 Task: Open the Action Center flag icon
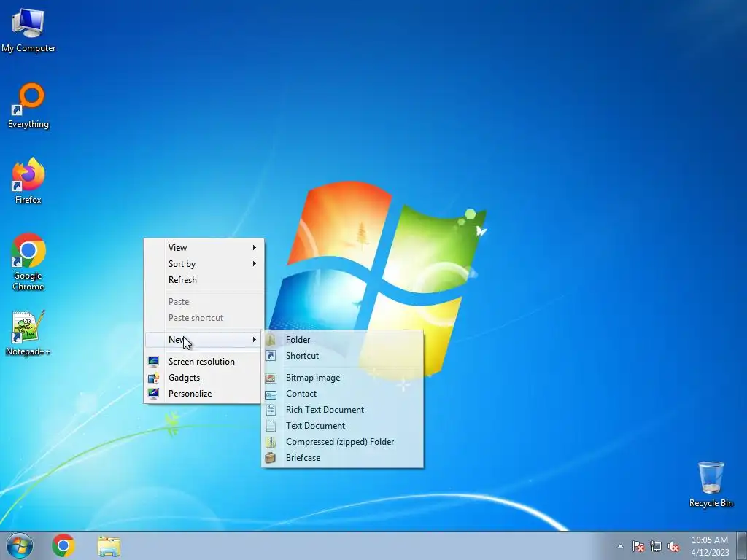coord(638,546)
